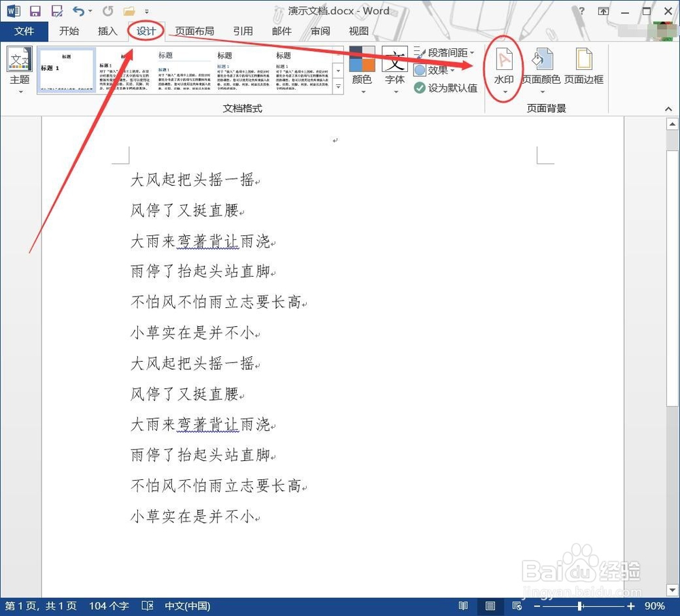This screenshot has width=680, height=616.
Task: Open the undo history dropdown arrow
Action: click(90, 11)
